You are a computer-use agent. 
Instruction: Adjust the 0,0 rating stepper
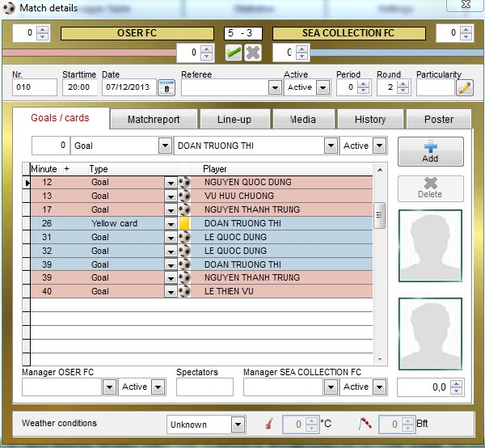pyautogui.click(x=457, y=387)
